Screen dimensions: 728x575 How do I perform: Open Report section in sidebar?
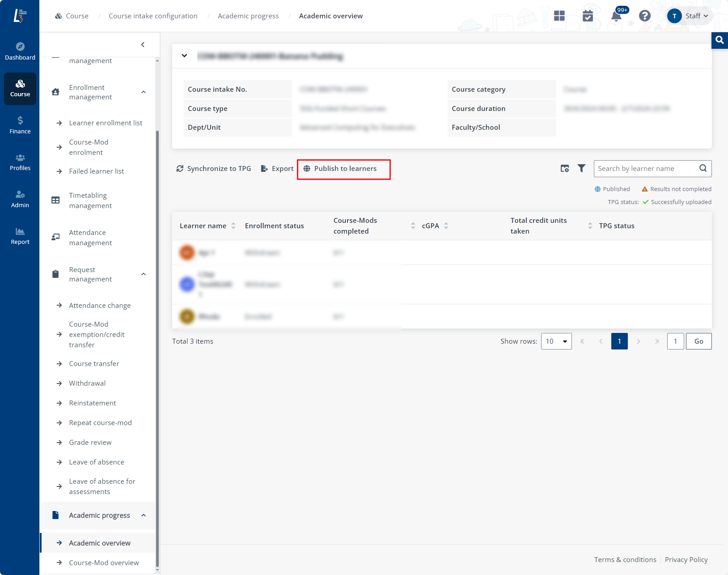[20, 236]
